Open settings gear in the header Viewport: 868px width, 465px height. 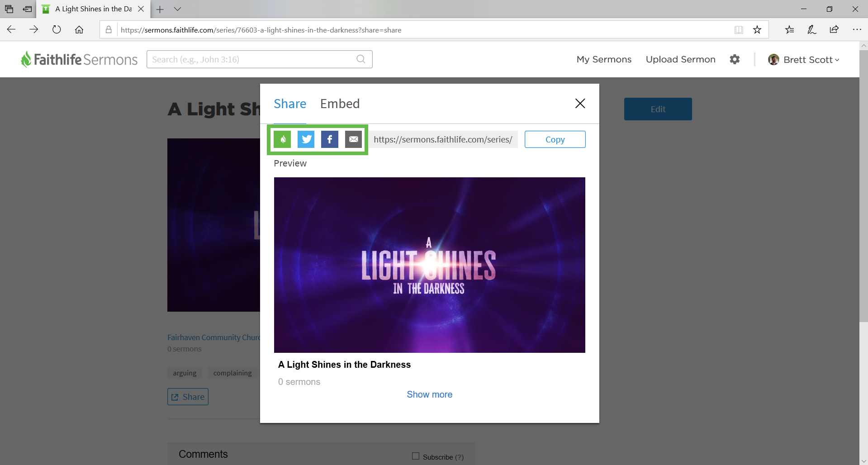(735, 59)
